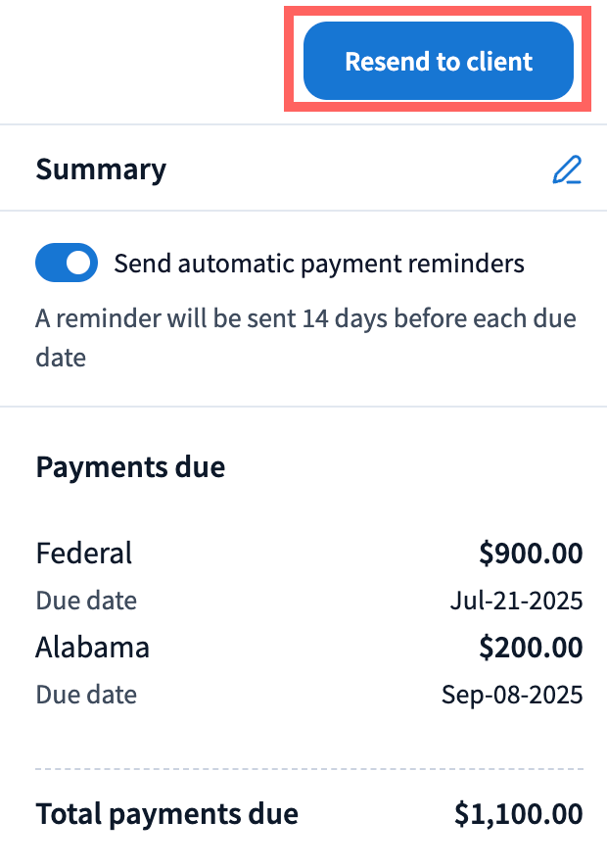Viewport: 607px width, 868px height.
Task: Click the Federal payment label
Action: pyautogui.click(x=84, y=554)
